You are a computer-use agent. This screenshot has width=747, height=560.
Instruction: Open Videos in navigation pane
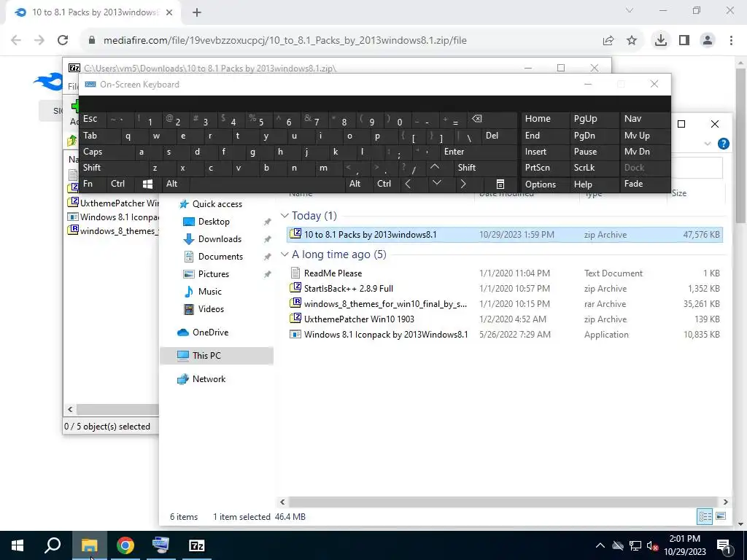tap(211, 309)
